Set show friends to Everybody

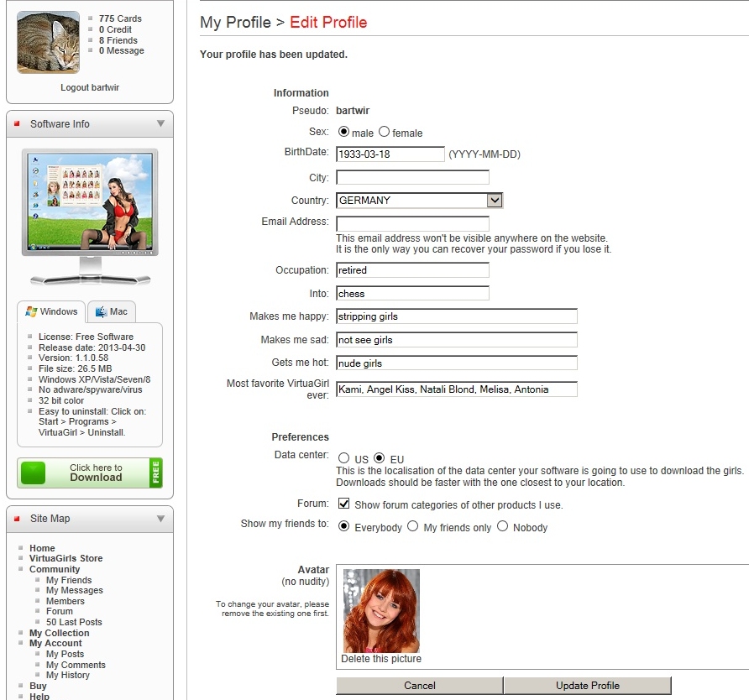pyautogui.click(x=343, y=526)
